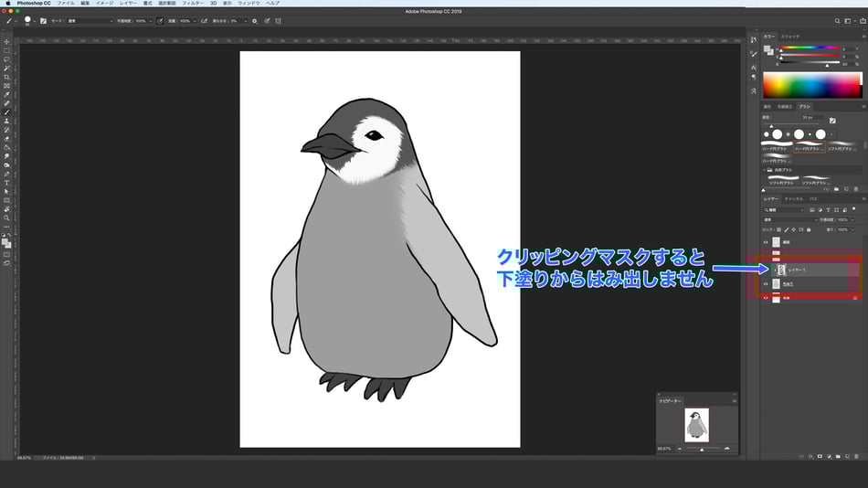Open the フィルター menu
Screen dimensions: 868x488
point(193,4)
